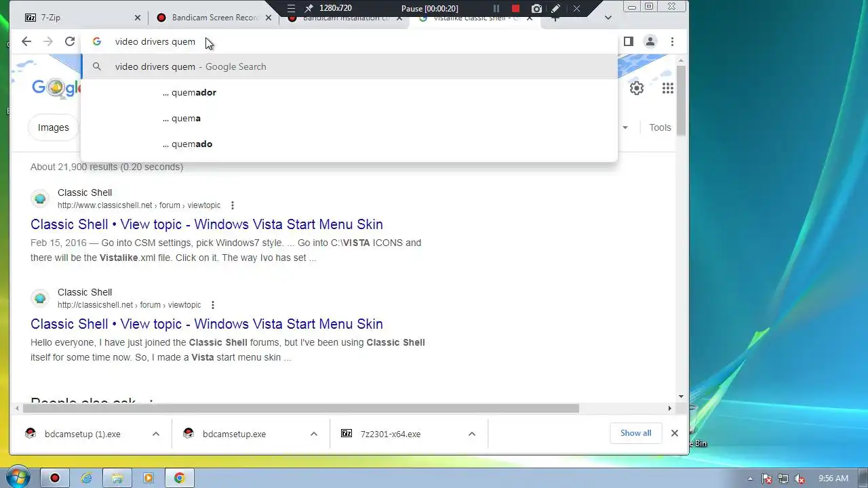Click the scroll-down arrow of vertical scrollbar
Viewport: 868px width, 488px height.
(x=681, y=396)
